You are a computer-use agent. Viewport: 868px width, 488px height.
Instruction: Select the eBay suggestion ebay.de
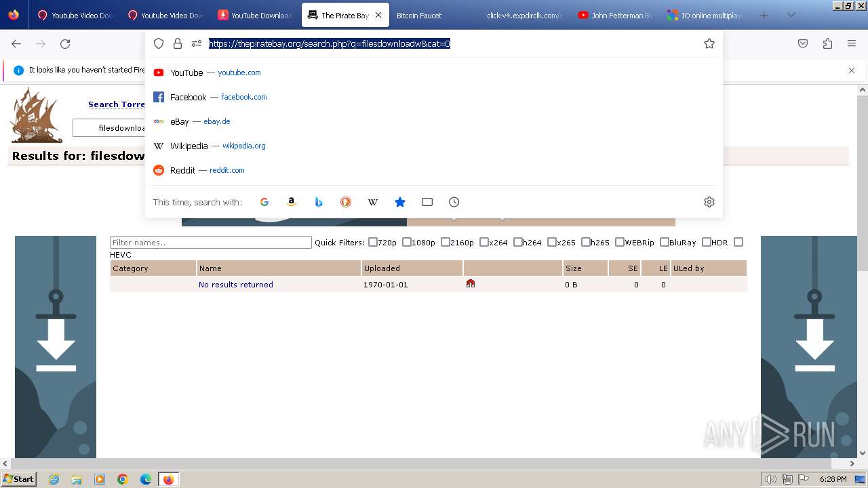[x=434, y=121]
